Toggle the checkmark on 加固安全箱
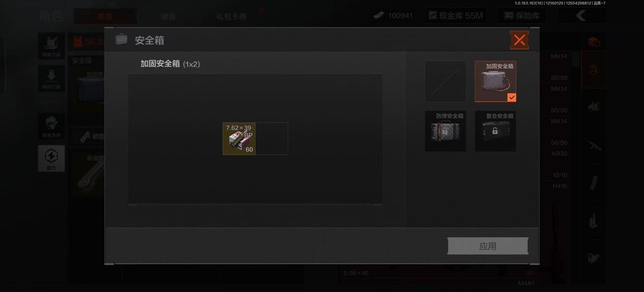 point(512,97)
